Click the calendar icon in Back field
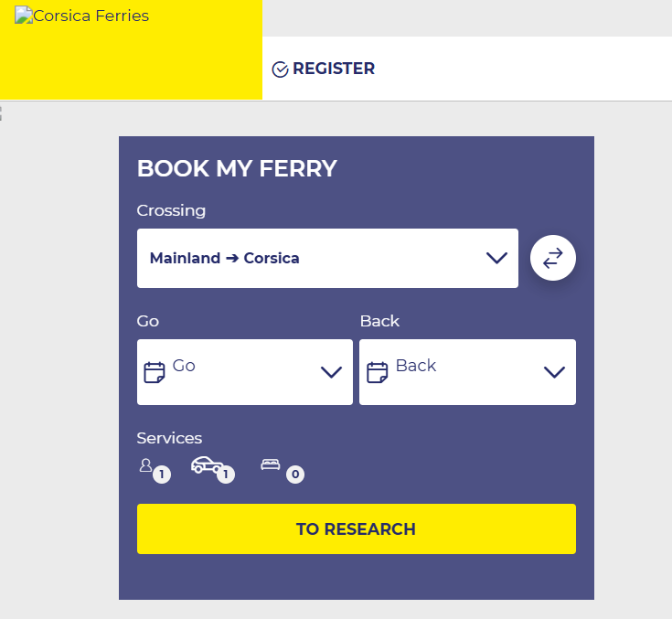The height and width of the screenshot is (619, 672). coord(377,372)
